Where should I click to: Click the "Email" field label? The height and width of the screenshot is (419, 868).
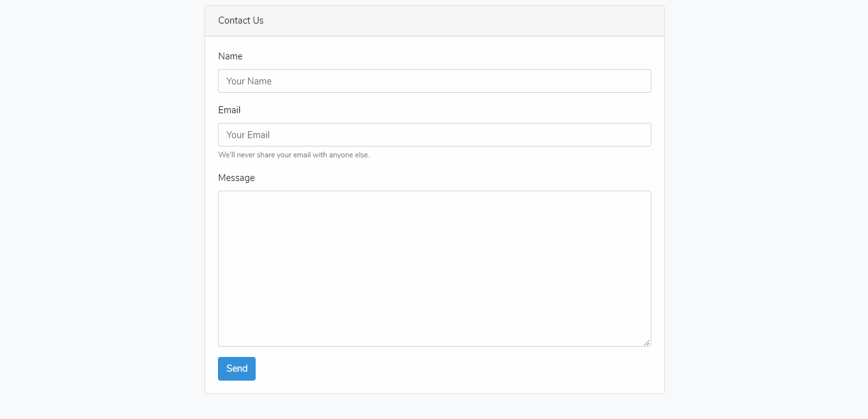point(229,110)
